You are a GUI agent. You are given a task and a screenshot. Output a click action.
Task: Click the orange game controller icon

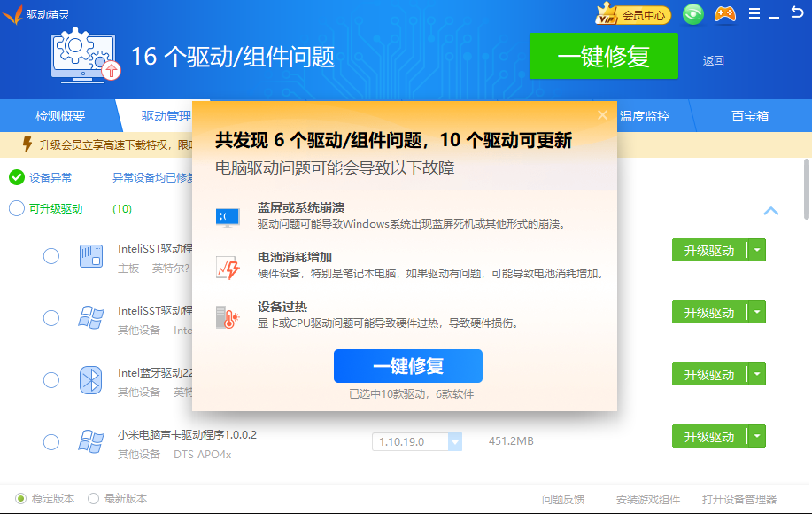pyautogui.click(x=724, y=14)
